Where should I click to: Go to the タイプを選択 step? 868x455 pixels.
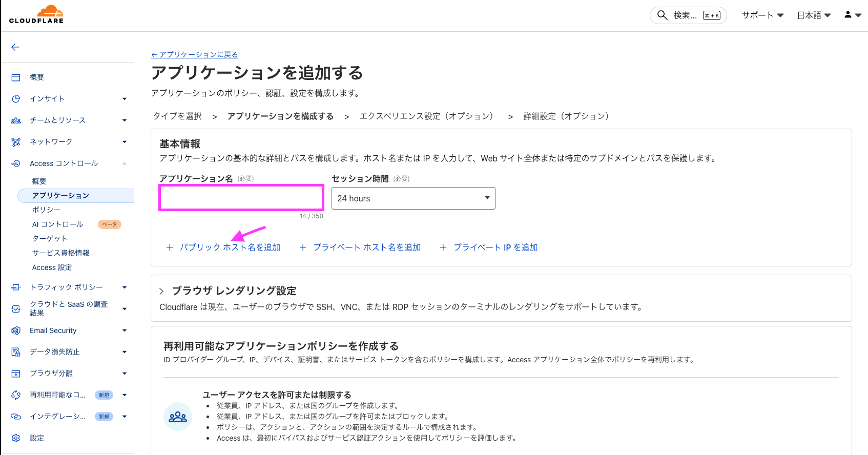tap(177, 116)
